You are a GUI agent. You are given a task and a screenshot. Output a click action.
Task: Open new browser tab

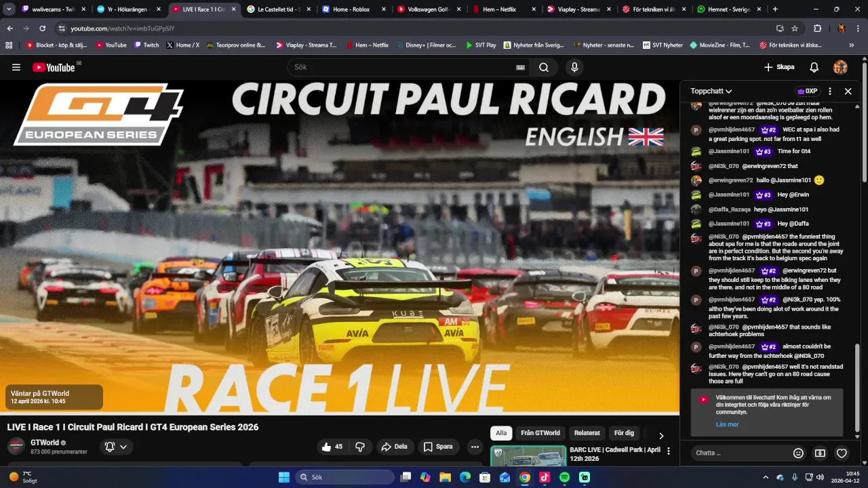point(775,9)
